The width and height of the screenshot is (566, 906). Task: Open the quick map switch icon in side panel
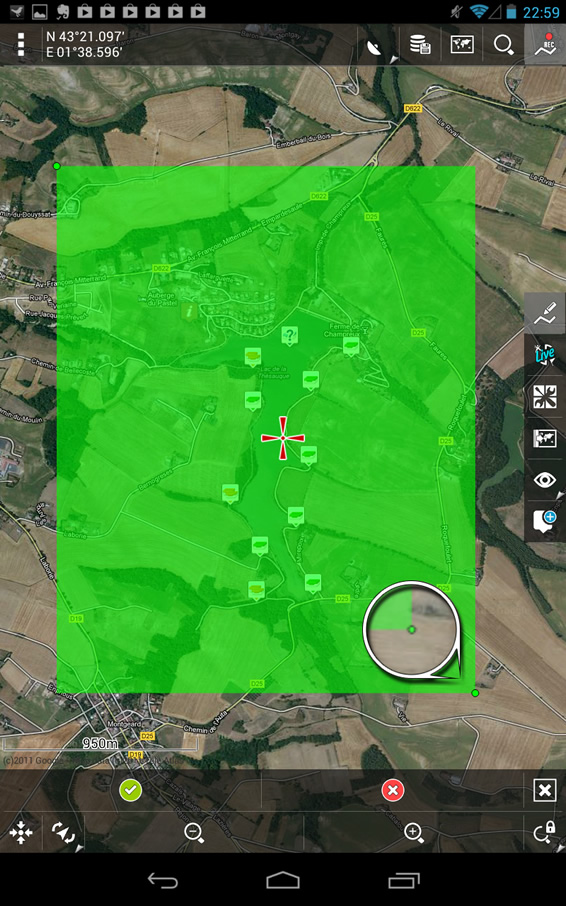click(x=545, y=439)
